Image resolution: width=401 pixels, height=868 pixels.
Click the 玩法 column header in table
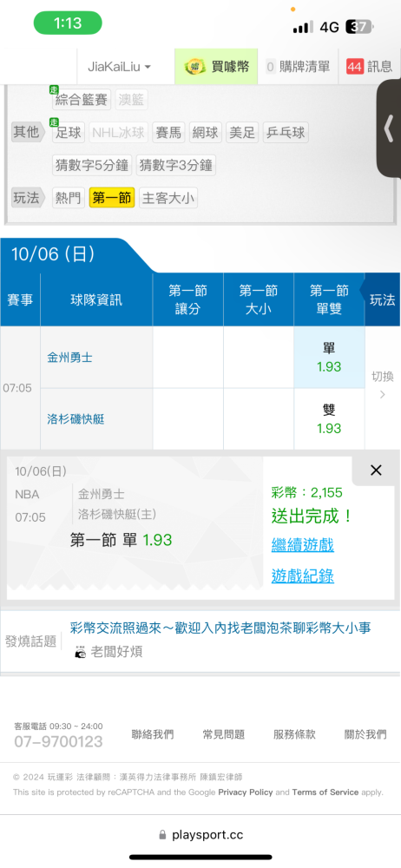pos(382,300)
